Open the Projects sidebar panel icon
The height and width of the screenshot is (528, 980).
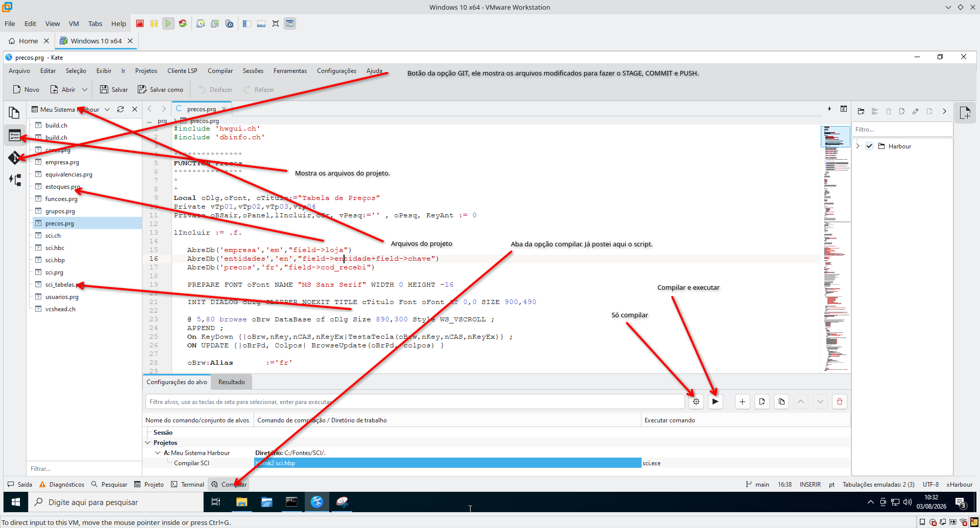tap(14, 136)
